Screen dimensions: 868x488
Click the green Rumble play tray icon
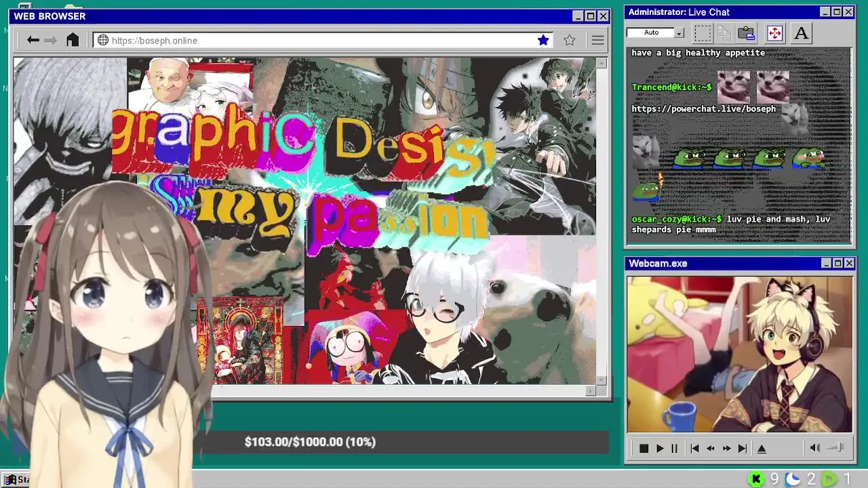pyautogui.click(x=829, y=479)
